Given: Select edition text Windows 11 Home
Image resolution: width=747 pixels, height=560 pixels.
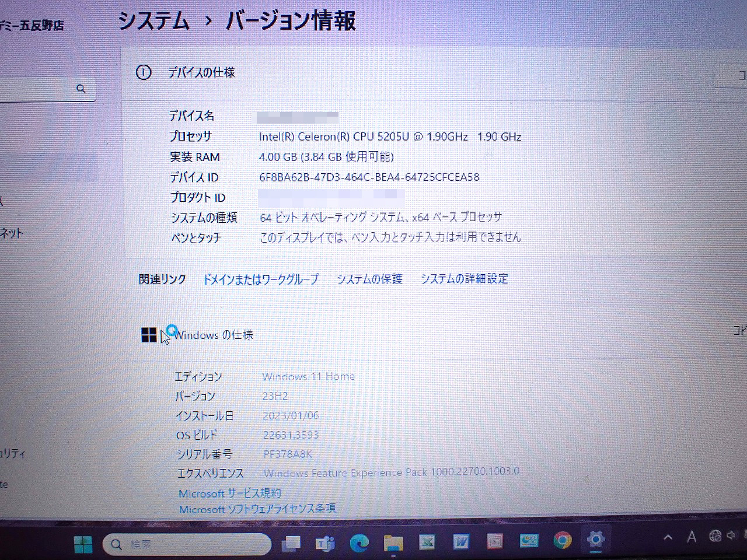Looking at the screenshot, I should (308, 377).
